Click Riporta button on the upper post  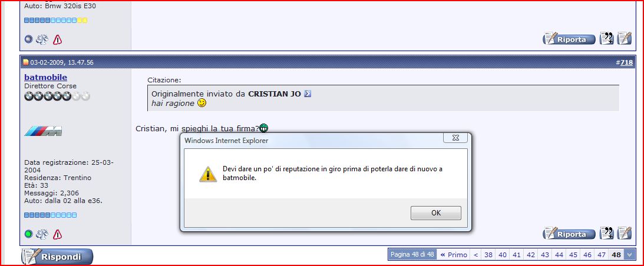tap(569, 39)
